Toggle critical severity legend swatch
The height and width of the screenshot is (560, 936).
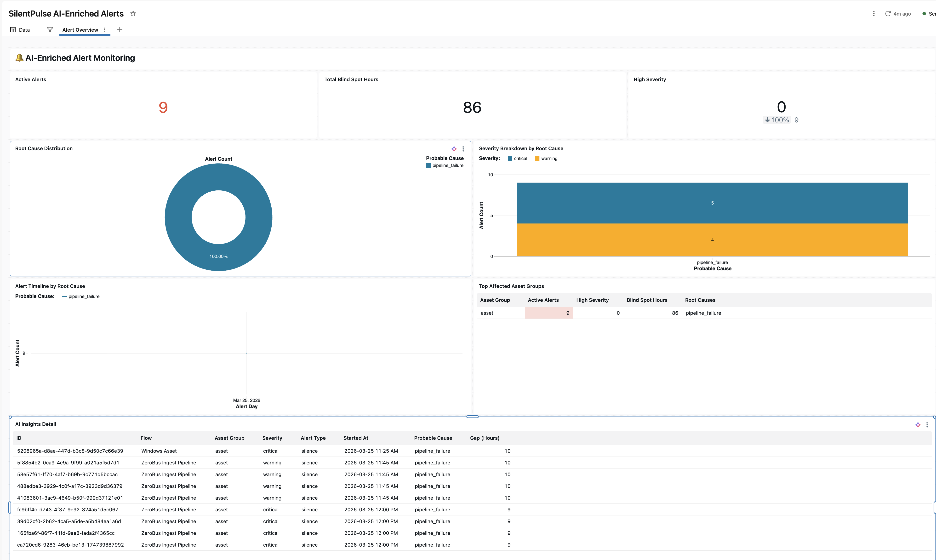(x=510, y=159)
